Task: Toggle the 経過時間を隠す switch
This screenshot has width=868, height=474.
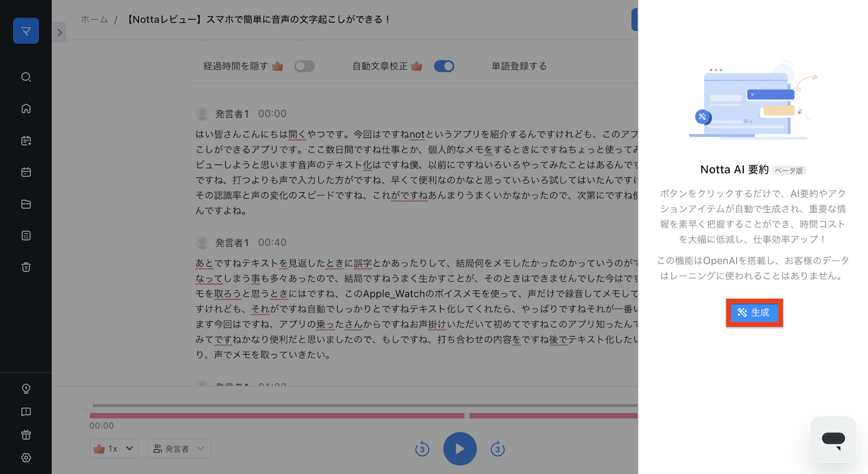Action: pyautogui.click(x=304, y=66)
